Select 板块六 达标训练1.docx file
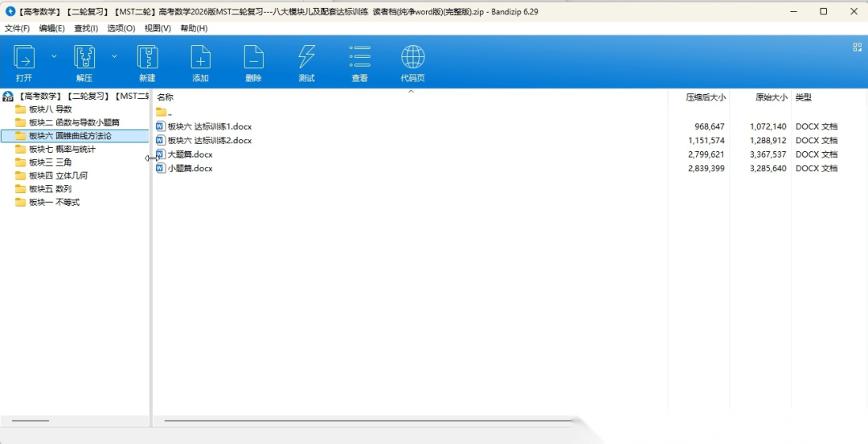 coord(209,126)
